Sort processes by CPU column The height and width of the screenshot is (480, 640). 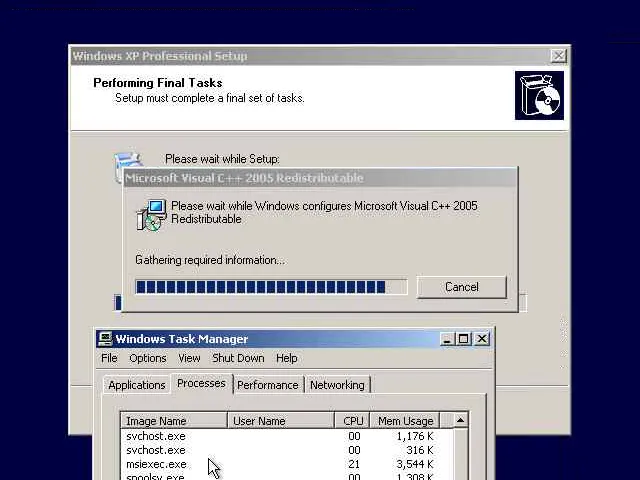click(x=352, y=421)
